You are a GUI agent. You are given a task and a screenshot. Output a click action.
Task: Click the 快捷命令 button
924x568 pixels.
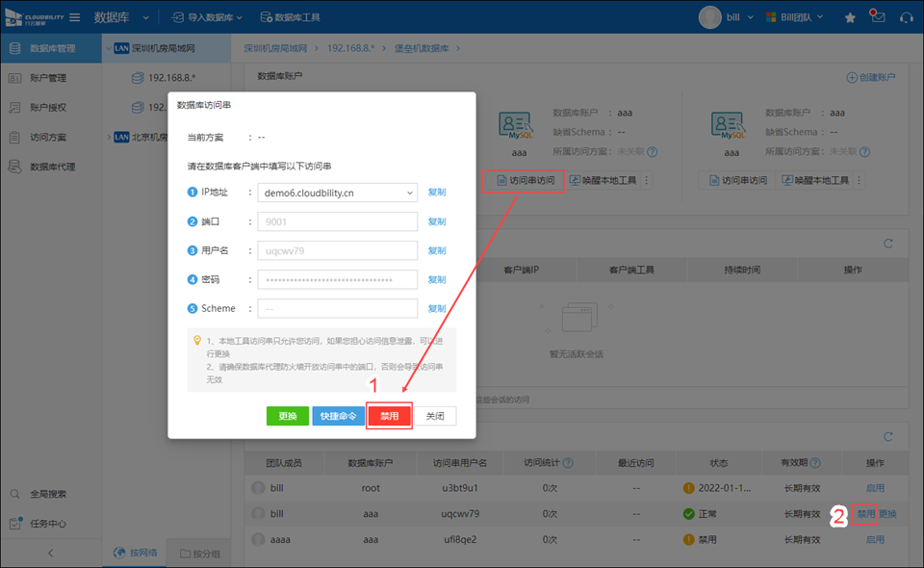coord(338,416)
